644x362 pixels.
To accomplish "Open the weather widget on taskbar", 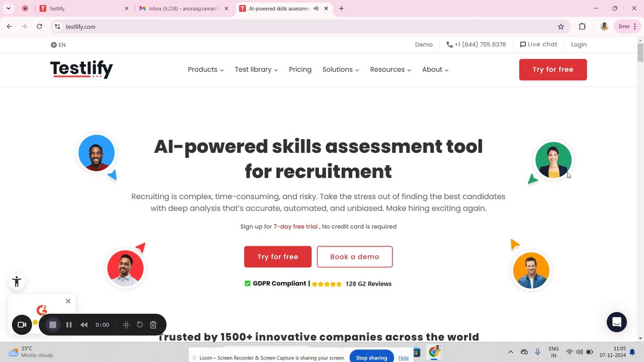I will [31, 352].
